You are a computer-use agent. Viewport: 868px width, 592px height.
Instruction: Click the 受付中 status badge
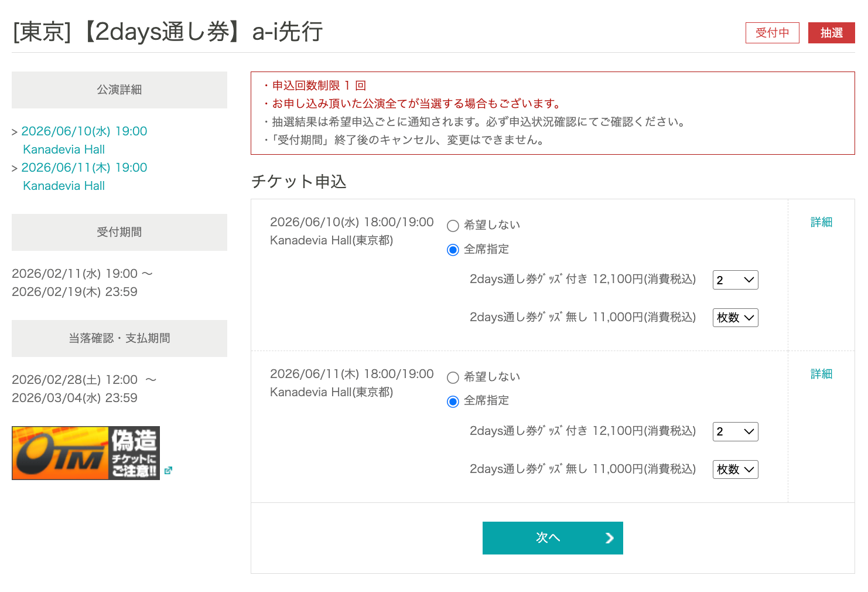click(x=772, y=33)
